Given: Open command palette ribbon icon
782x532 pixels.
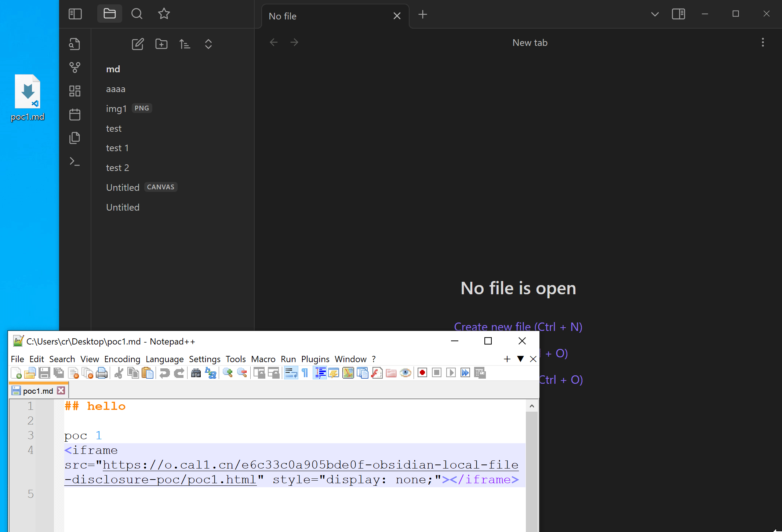Looking at the screenshot, I should (x=74, y=161).
